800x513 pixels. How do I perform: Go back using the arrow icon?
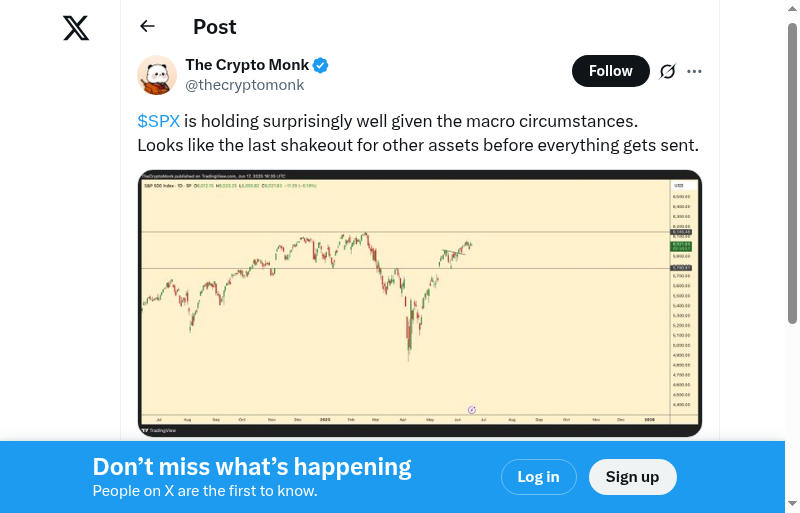click(x=148, y=27)
